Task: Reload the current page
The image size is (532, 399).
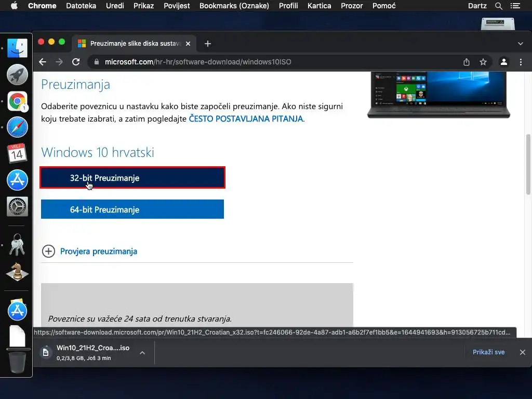Action: click(x=76, y=62)
